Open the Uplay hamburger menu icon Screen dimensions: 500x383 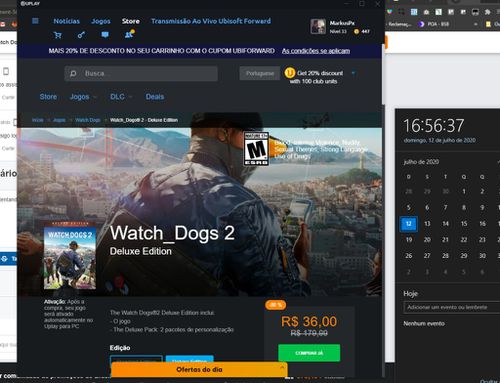point(35,21)
